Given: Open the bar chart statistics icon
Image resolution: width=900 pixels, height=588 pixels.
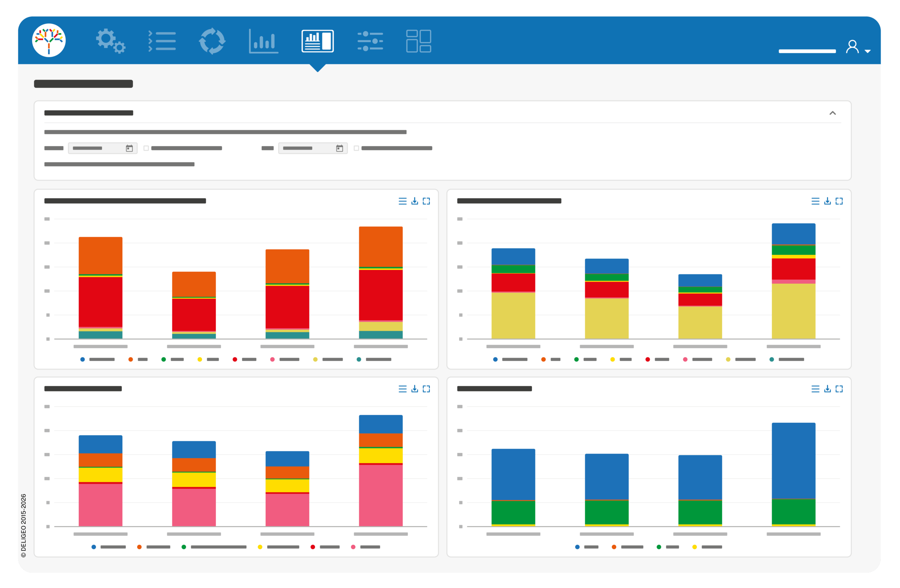Looking at the screenshot, I should click(x=264, y=41).
